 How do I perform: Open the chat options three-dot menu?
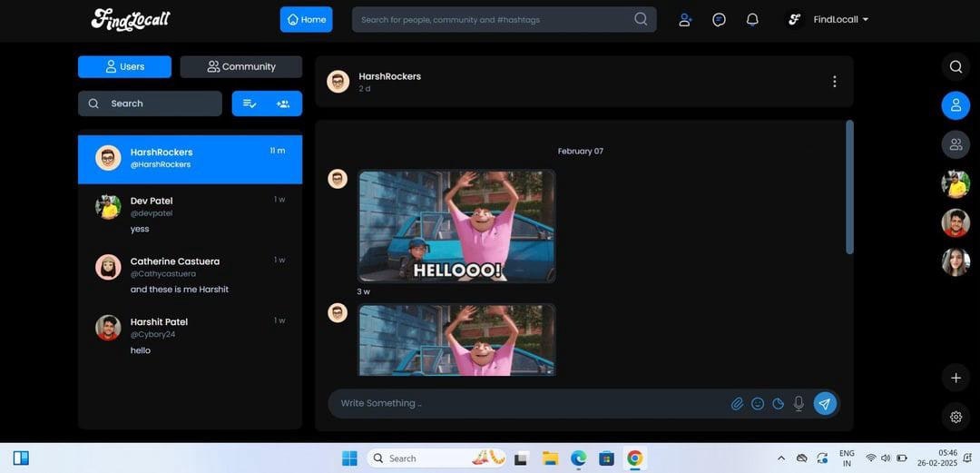[835, 82]
